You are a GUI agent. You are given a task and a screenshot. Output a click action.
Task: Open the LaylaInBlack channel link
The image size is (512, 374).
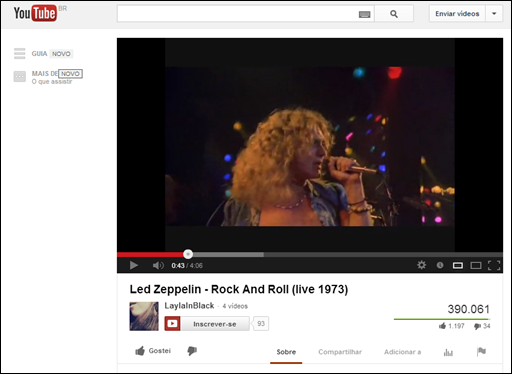click(x=189, y=306)
